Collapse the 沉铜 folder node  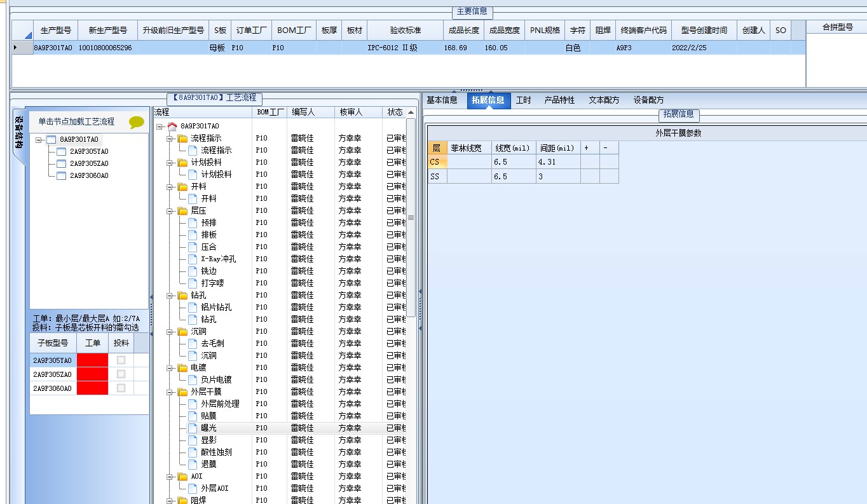point(170,332)
